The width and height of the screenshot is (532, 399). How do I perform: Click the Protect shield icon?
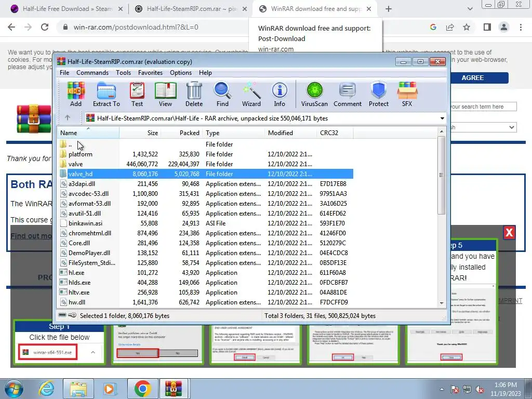pos(379,95)
